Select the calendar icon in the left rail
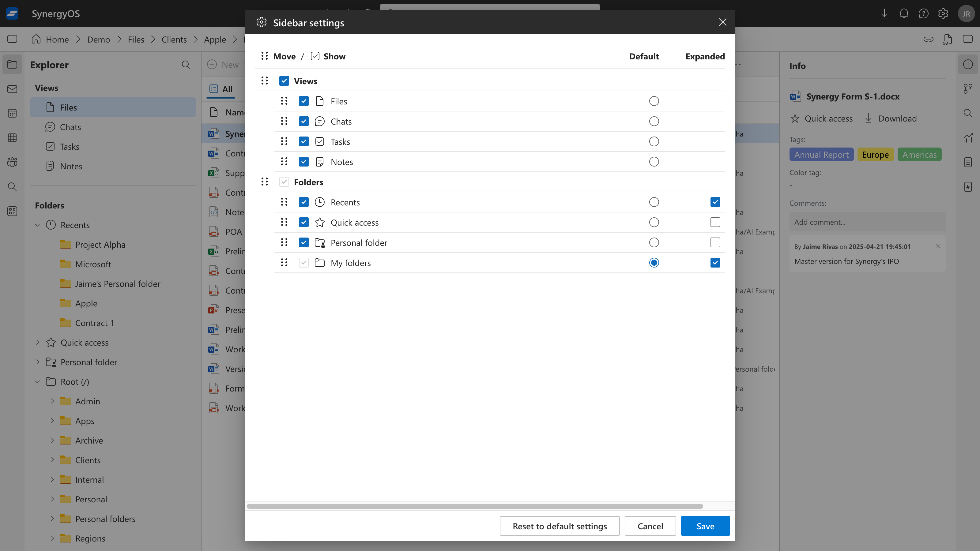This screenshot has width=980, height=551. pos(12,113)
